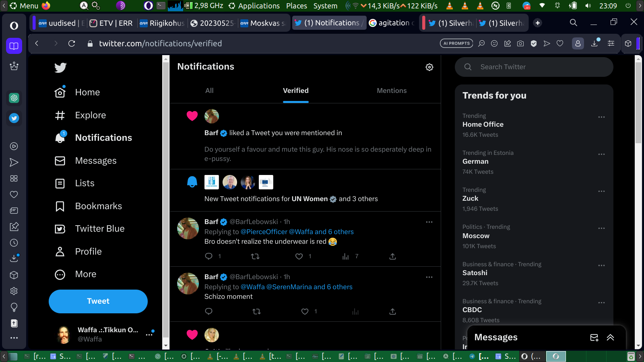Open UN Women profile thumbnail
The width and height of the screenshot is (644, 362).
point(212,182)
